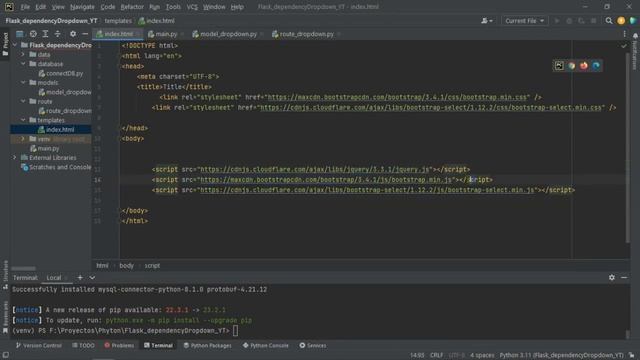The height and width of the screenshot is (360, 640).
Task: Hide the Terminal panel
Action: (624, 278)
